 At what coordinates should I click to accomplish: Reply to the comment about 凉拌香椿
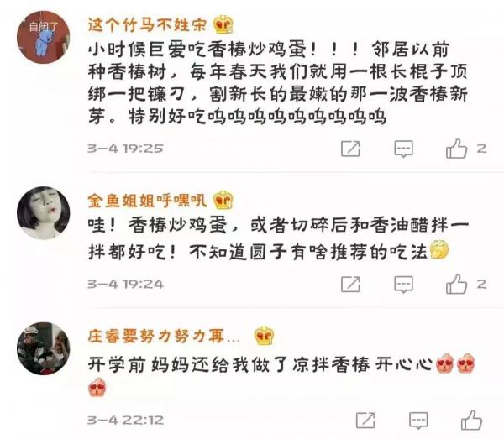click(x=418, y=421)
